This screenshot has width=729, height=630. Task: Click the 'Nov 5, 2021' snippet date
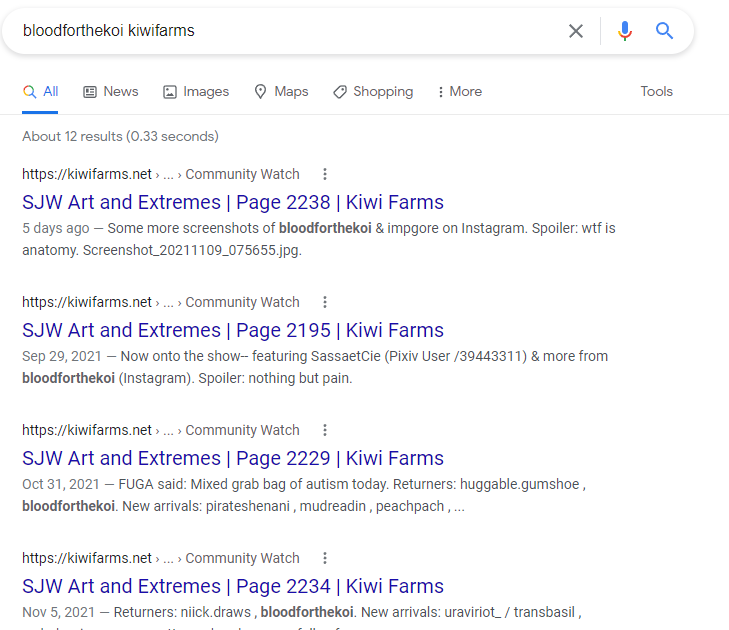[x=59, y=612]
